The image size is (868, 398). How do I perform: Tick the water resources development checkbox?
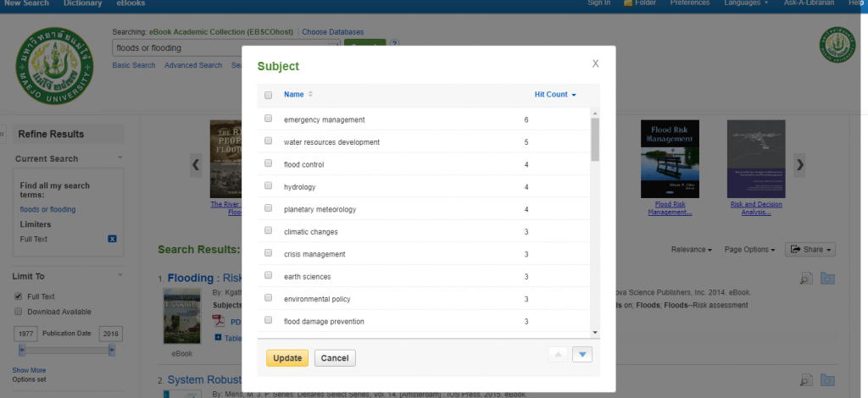269,141
